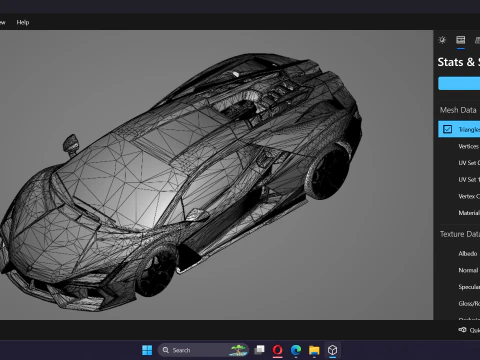Select Specular under Texture Data

pos(469,287)
